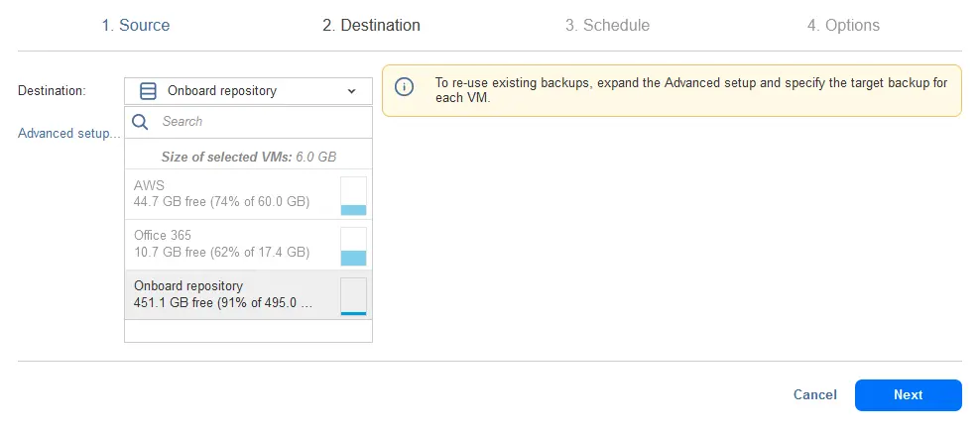Click the magnifying glass search icon
The image size is (980, 431).
coord(140,122)
